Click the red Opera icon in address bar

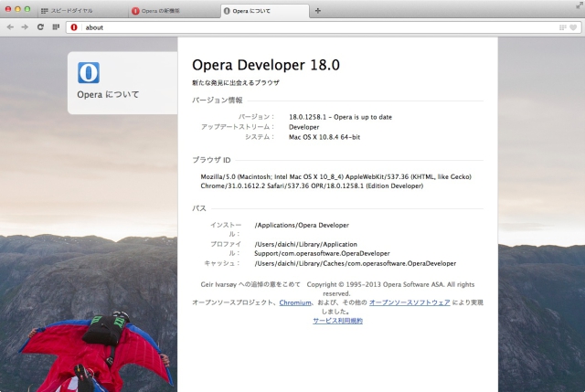[74, 27]
